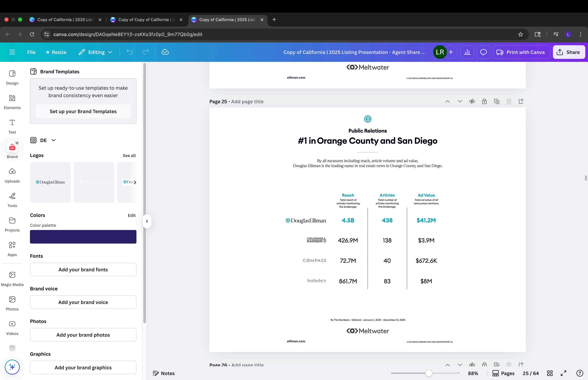Click the cloud save status icon
The height and width of the screenshot is (380, 588).
point(165,52)
